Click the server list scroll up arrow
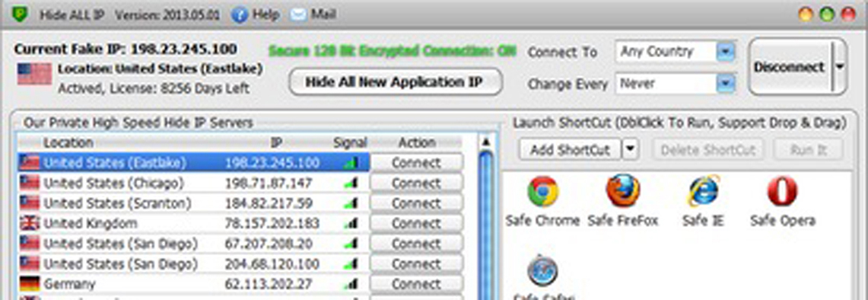The height and width of the screenshot is (300, 868). (486, 142)
